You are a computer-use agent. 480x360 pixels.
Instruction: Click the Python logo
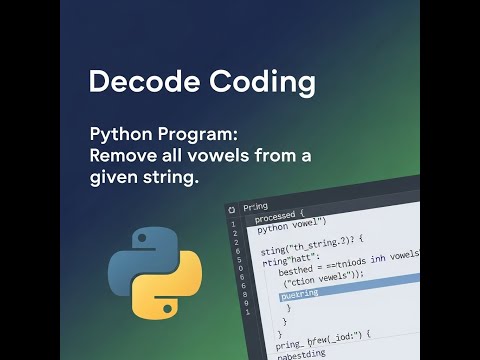pyautogui.click(x=155, y=273)
